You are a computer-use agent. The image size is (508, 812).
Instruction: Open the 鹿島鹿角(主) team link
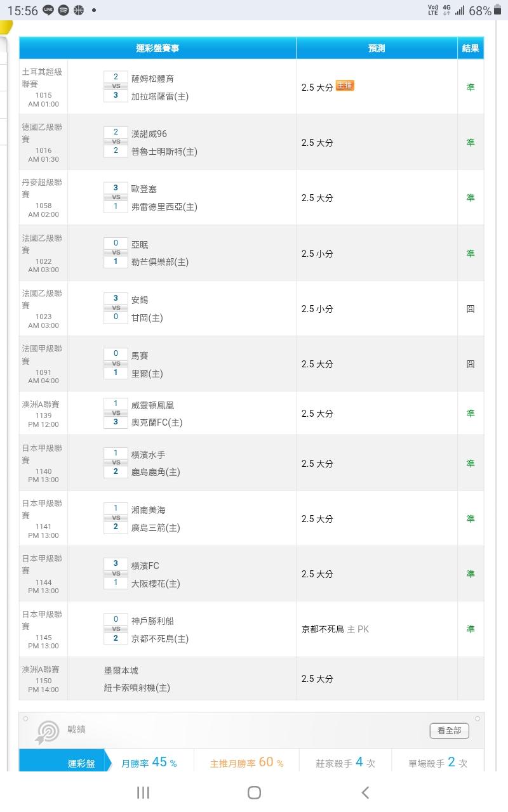pyautogui.click(x=156, y=472)
